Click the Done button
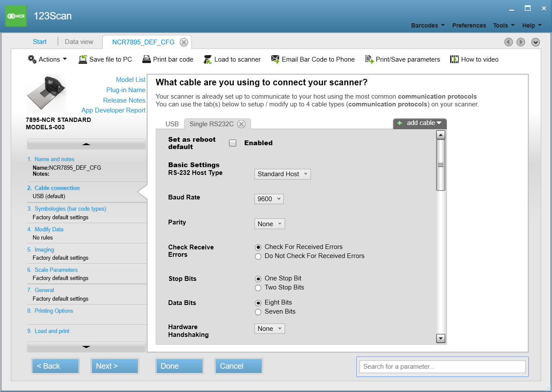The image size is (552, 392). [179, 366]
